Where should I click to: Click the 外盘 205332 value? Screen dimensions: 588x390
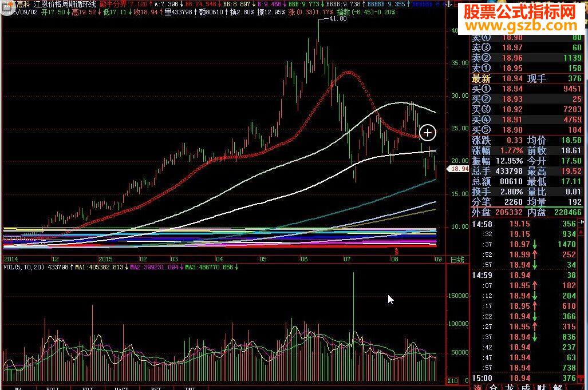coord(509,212)
